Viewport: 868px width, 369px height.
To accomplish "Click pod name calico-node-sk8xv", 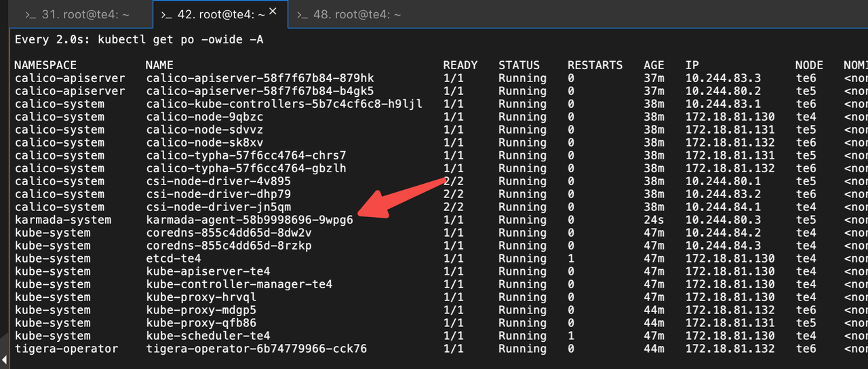I will pos(205,142).
